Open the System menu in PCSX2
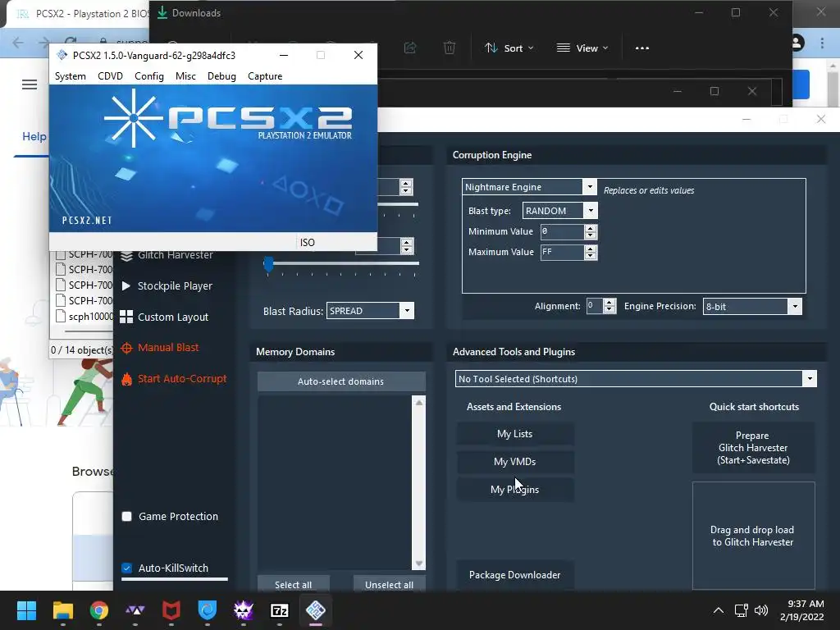Image resolution: width=840 pixels, height=630 pixels. tap(71, 76)
